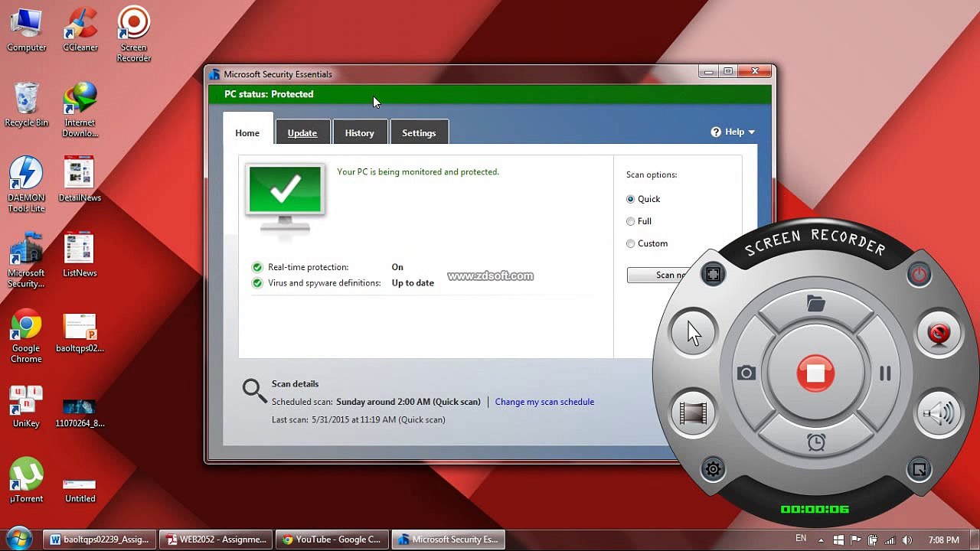Click the Scan now button
The image size is (980, 551).
click(x=656, y=275)
